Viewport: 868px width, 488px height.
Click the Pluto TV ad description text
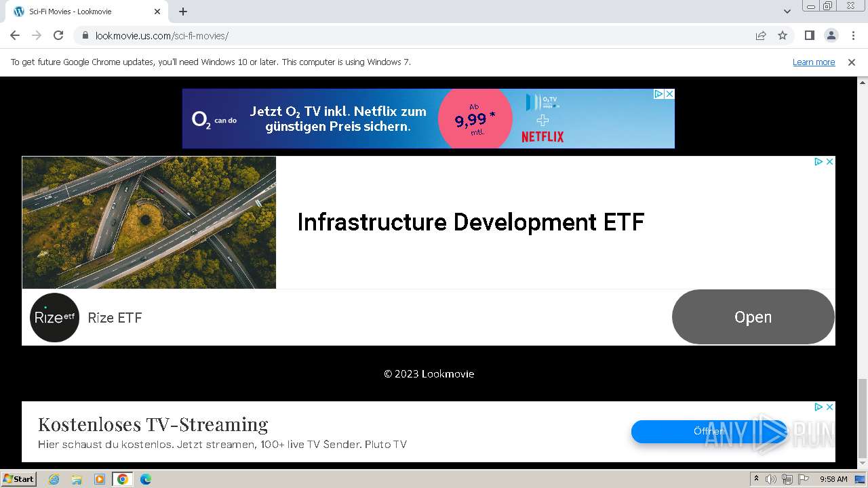(x=222, y=445)
